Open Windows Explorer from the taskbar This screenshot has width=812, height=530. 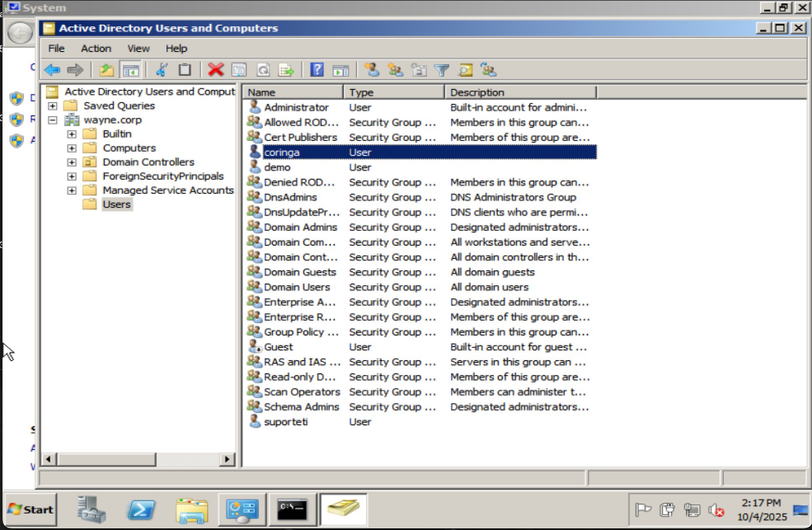pyautogui.click(x=192, y=510)
